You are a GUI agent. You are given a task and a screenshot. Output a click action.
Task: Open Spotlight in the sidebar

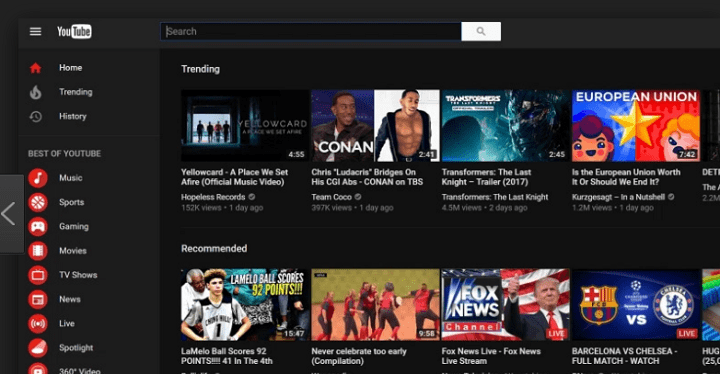76,348
